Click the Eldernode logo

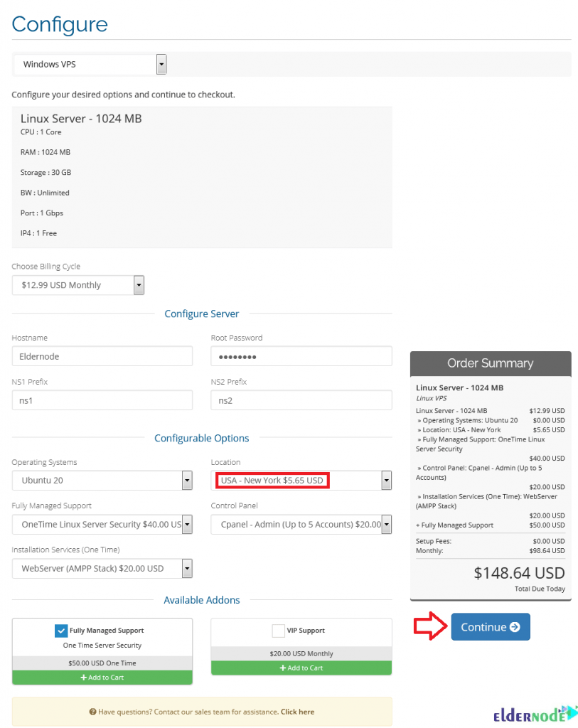click(535, 714)
